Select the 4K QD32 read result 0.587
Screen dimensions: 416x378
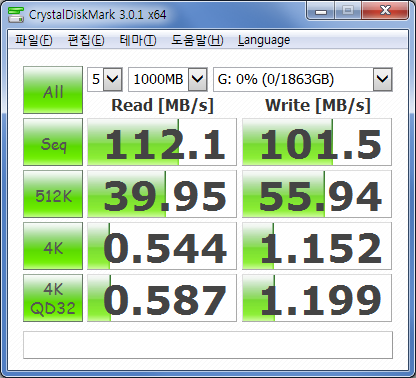[x=162, y=298]
